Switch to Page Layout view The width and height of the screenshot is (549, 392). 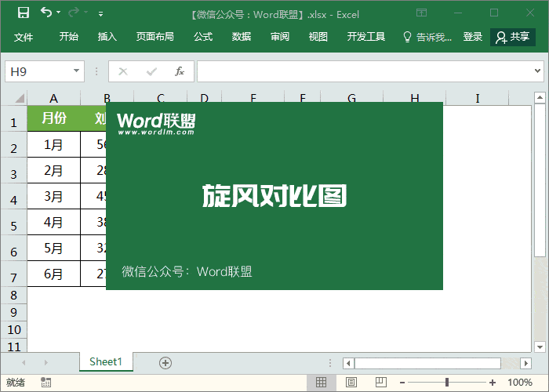coord(348,383)
